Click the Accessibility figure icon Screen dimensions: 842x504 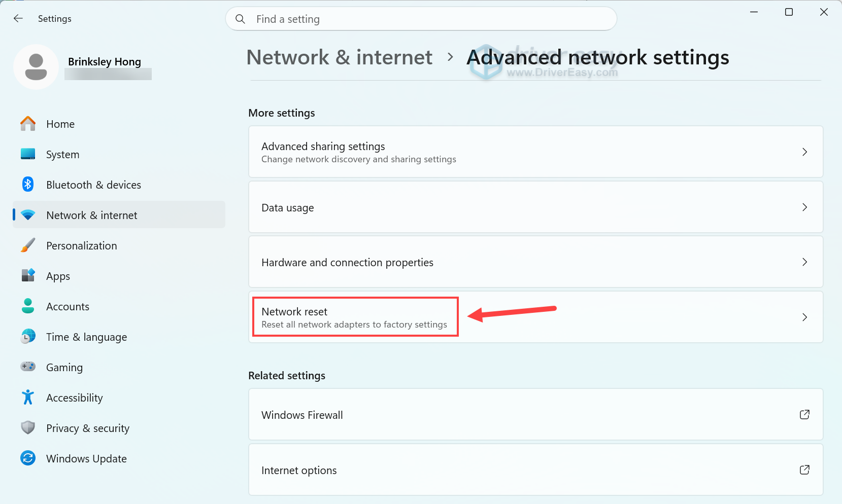[28, 398]
